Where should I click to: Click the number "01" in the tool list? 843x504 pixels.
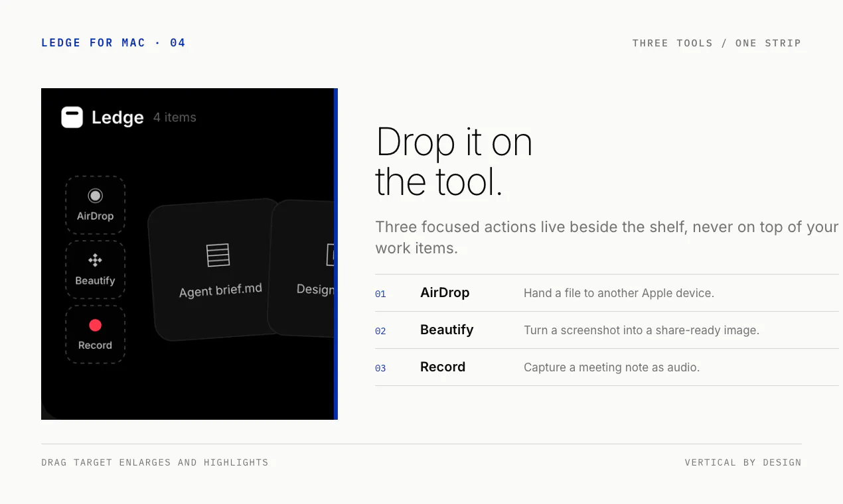380,294
